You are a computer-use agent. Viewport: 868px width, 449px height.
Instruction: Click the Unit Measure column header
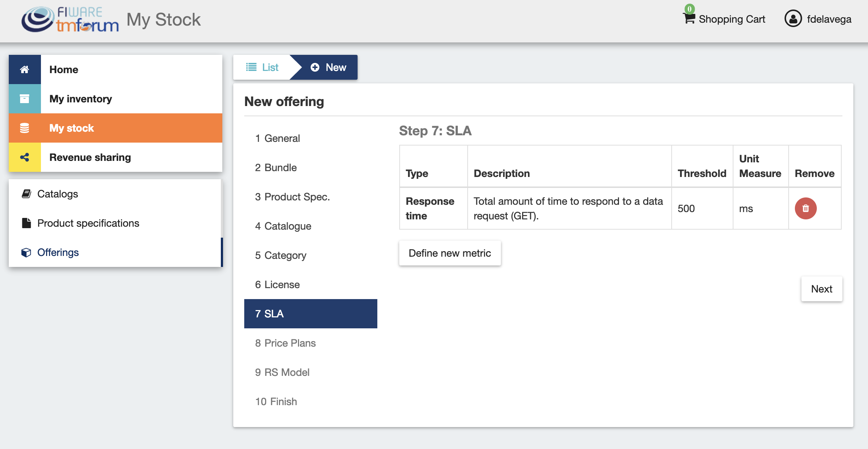[760, 166]
